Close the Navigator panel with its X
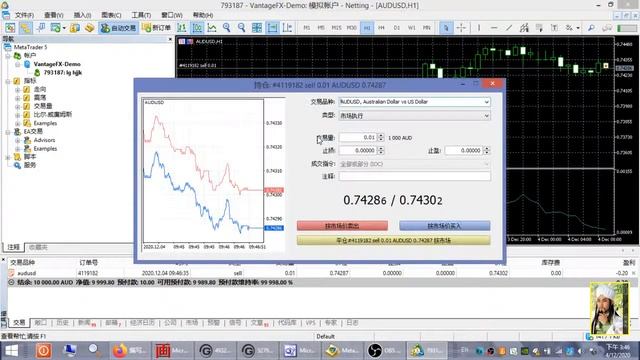The width and height of the screenshot is (640, 360). (x=170, y=39)
